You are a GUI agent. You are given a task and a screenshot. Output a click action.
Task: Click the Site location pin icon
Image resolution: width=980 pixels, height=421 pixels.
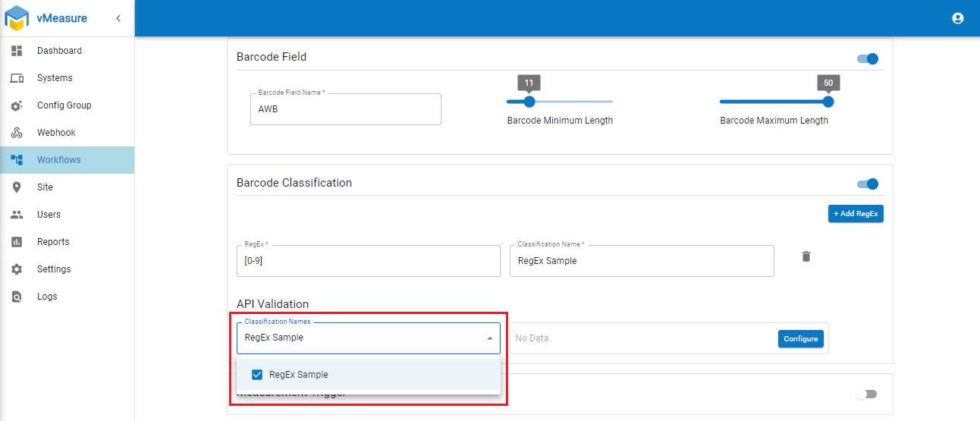pyautogui.click(x=17, y=187)
